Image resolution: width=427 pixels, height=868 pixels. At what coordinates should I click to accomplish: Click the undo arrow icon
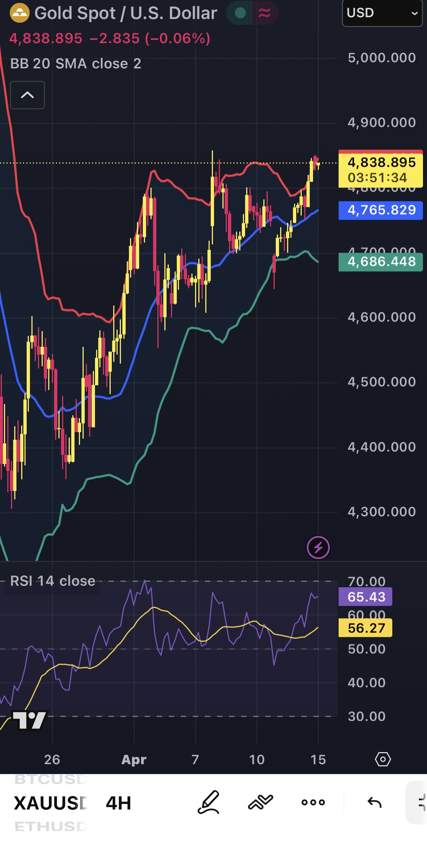[374, 802]
